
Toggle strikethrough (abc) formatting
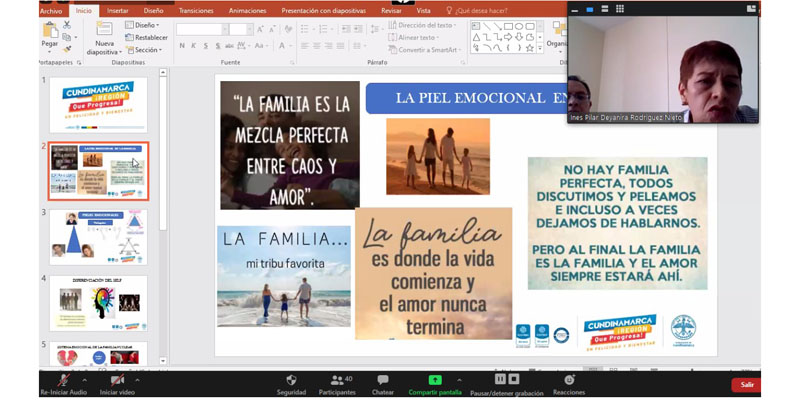coord(230,46)
